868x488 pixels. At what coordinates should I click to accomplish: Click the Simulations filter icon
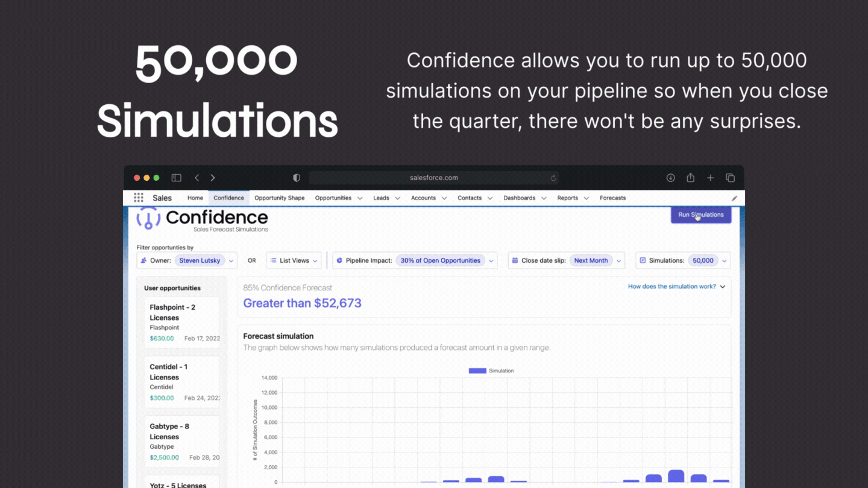tap(643, 260)
